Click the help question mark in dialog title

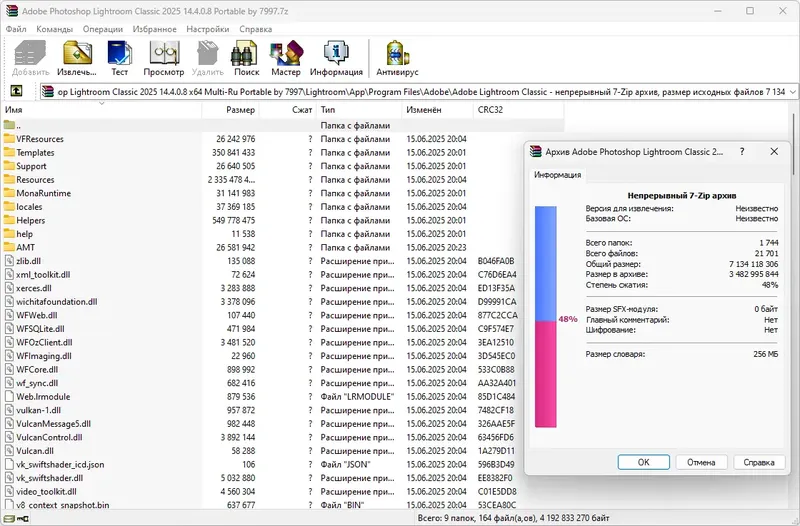point(742,152)
